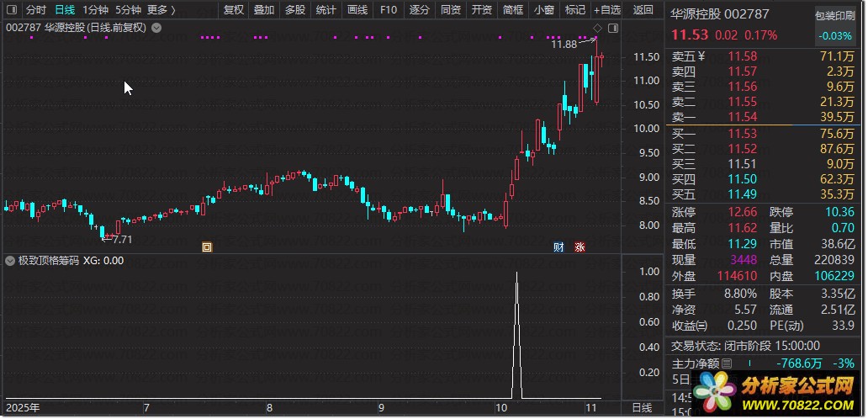Click the 总量 value 220839
The height and width of the screenshot is (419, 868).
pos(834,260)
